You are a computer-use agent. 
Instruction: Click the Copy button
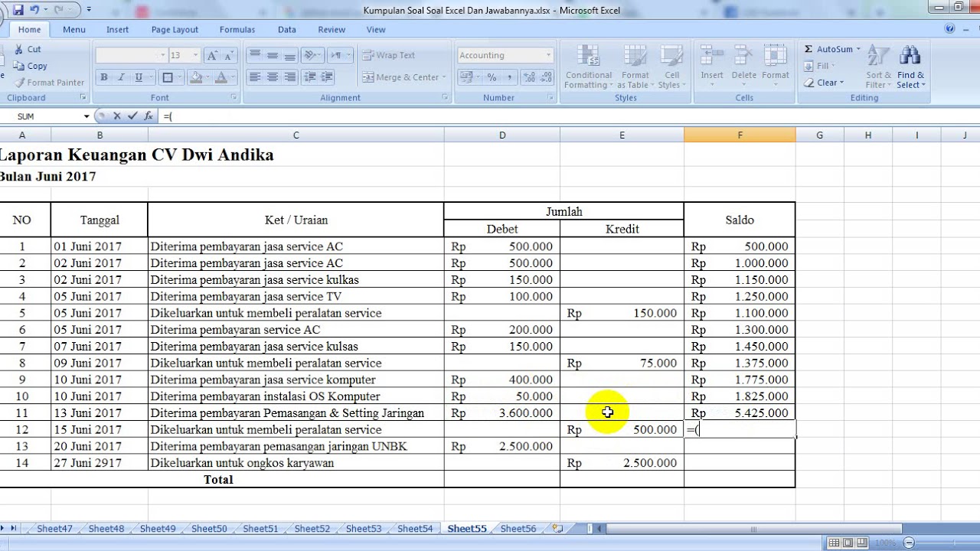pyautogui.click(x=31, y=66)
